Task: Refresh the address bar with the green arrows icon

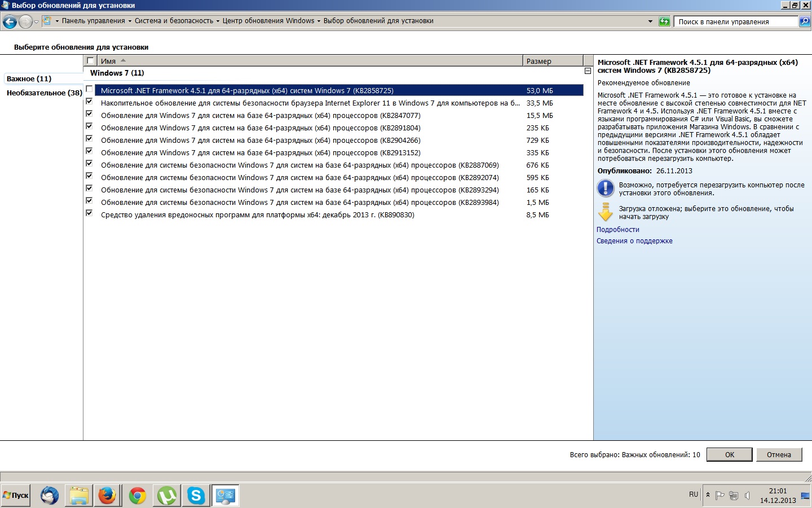Action: click(664, 21)
